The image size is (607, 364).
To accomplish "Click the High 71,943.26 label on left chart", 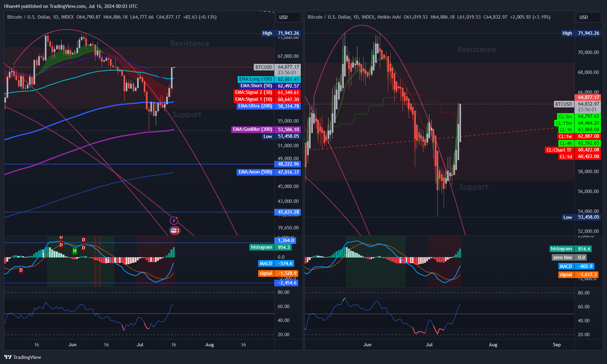I will click(x=281, y=33).
